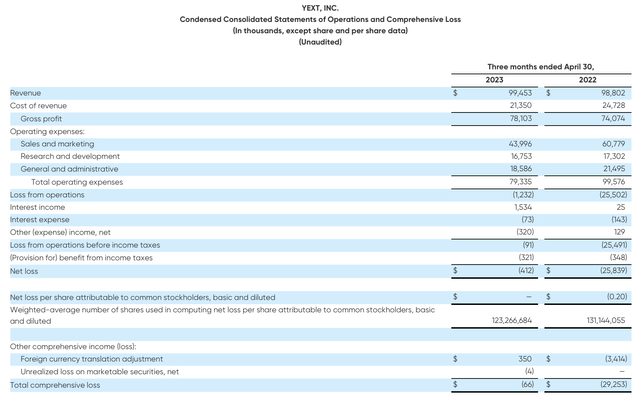Select the 'Cost of revenue' label
This screenshot has width=640, height=399.
click(38, 106)
